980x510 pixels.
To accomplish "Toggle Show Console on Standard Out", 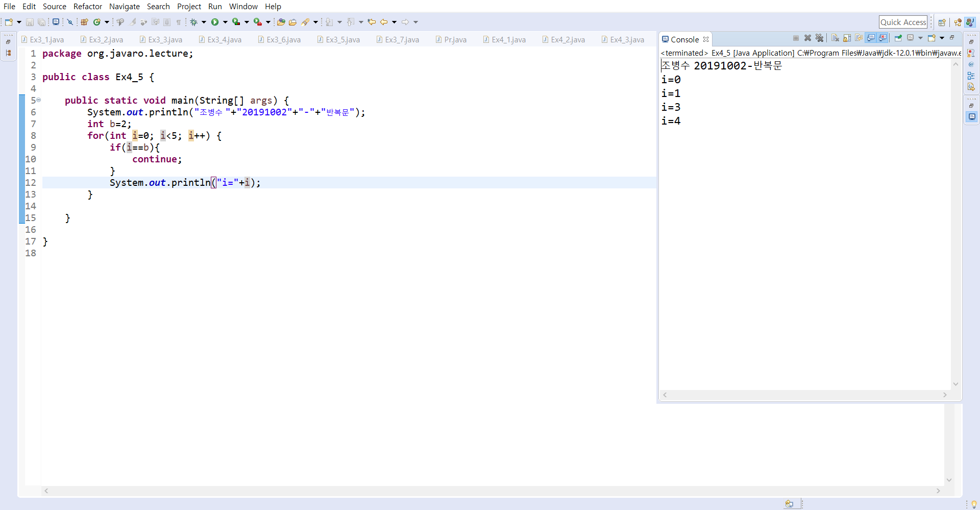I will [871, 38].
